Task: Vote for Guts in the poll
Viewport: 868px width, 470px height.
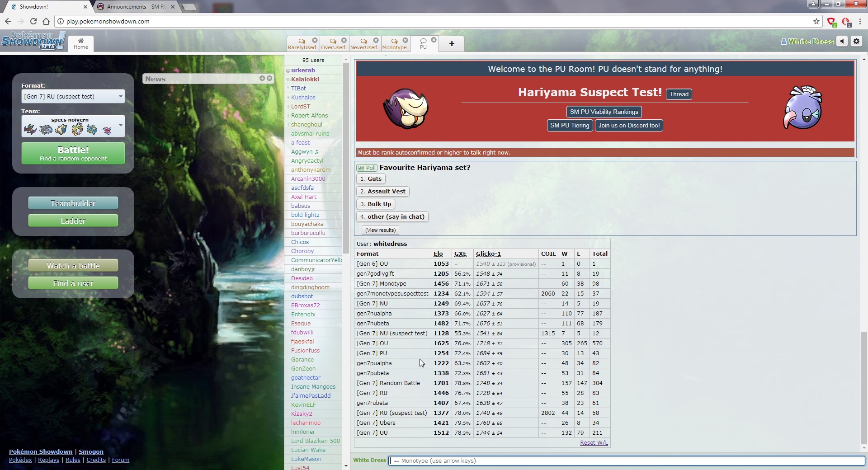Action: 371,179
